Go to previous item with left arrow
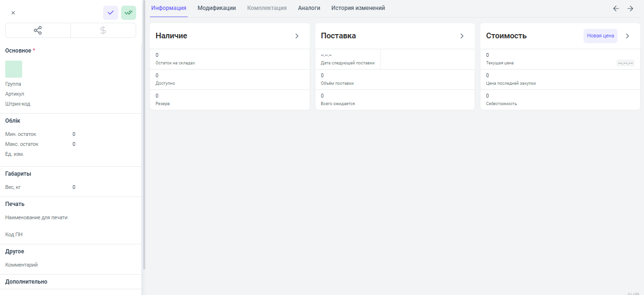 (x=616, y=9)
